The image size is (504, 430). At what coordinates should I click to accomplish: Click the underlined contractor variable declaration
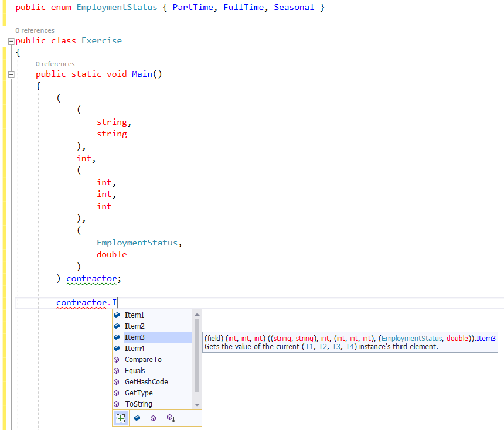91,279
